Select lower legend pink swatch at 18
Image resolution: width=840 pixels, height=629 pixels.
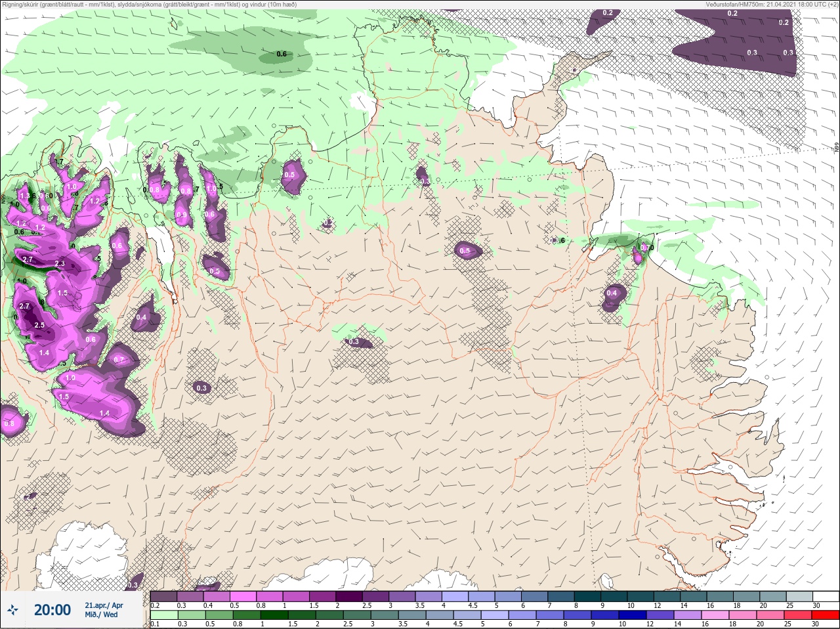742,615
